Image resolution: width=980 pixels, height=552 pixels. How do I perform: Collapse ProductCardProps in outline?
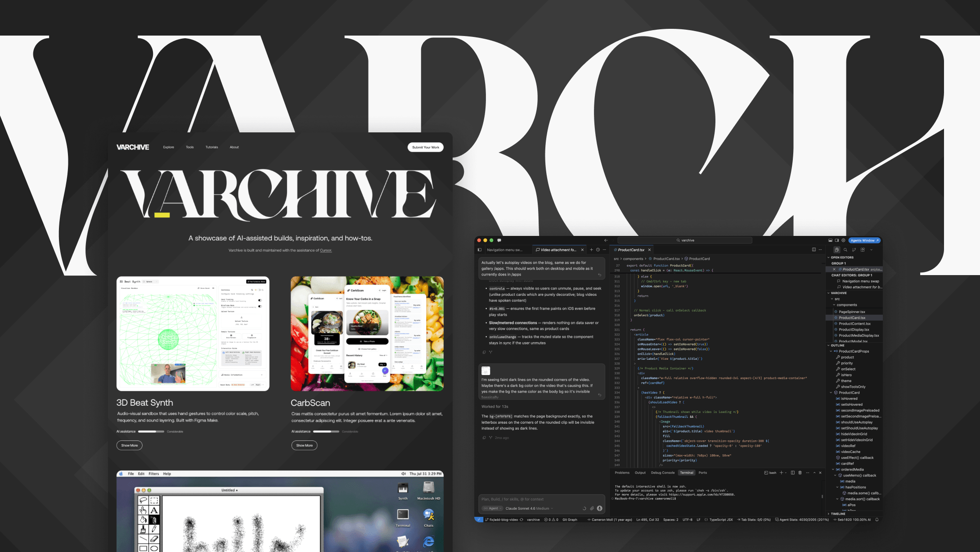(831, 351)
